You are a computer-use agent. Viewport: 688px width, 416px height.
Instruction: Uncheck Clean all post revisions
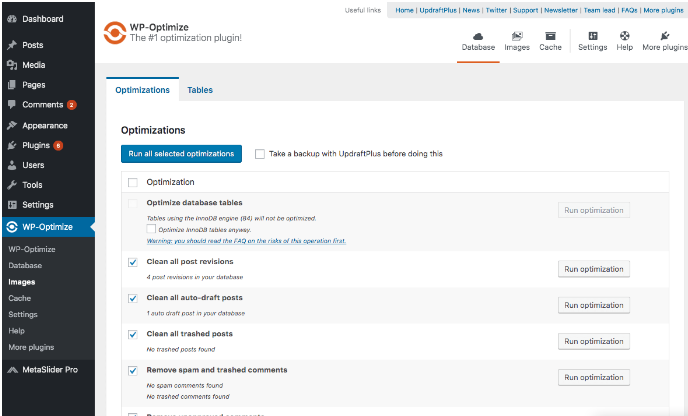(133, 262)
